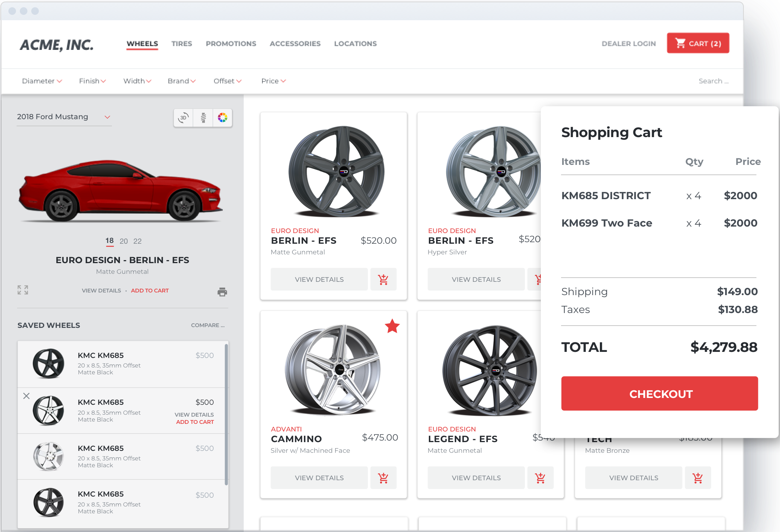
Task: Click Add to Cart under the Mustang preview
Action: point(150,291)
